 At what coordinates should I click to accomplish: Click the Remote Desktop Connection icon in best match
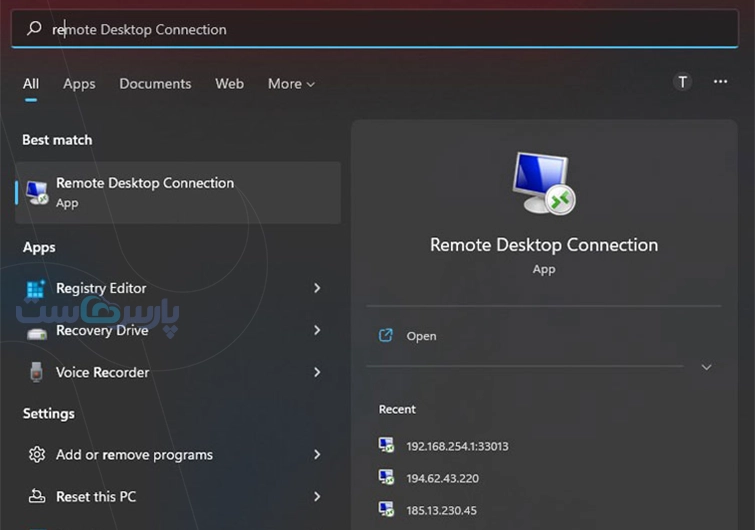37,193
